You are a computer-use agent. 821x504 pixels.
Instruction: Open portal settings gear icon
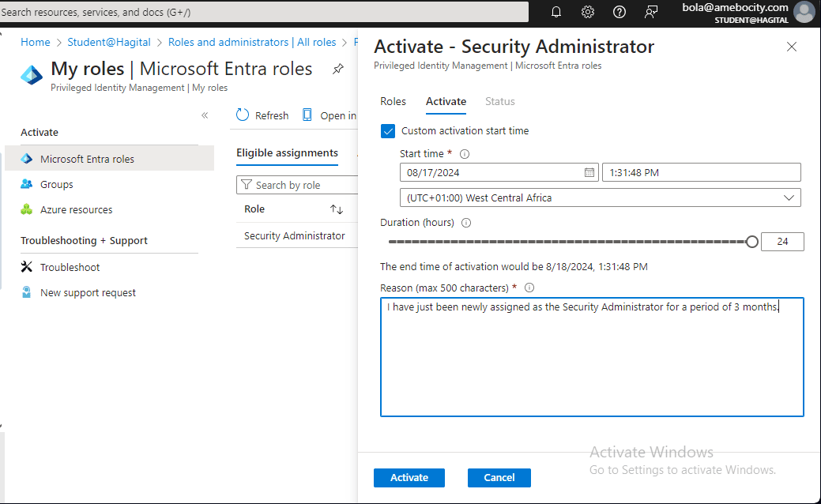[x=588, y=12]
